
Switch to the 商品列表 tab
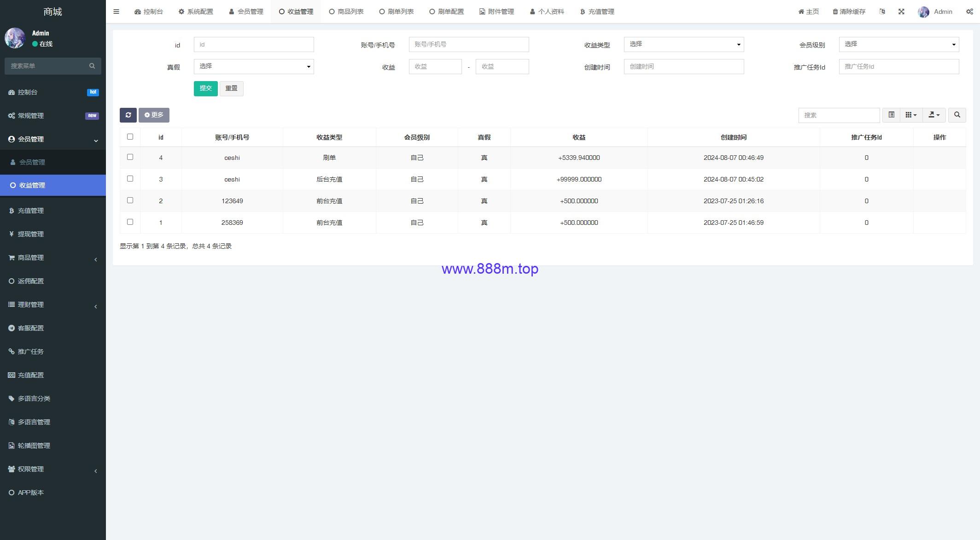[x=346, y=12]
